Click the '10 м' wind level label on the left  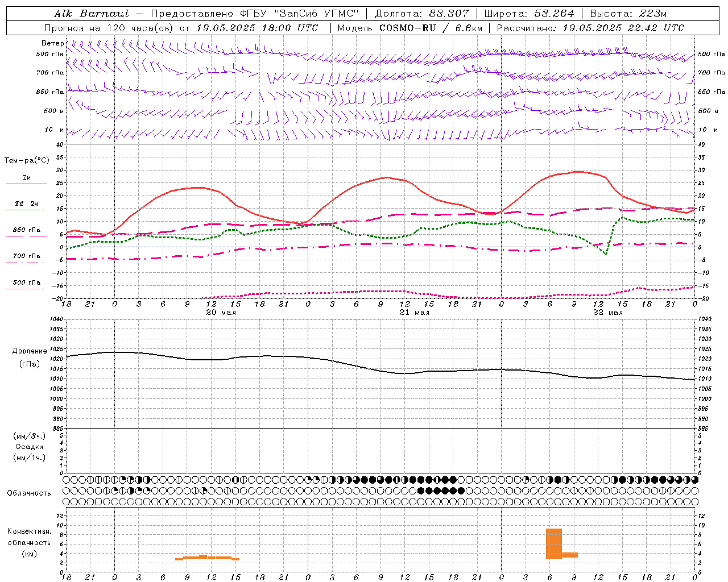tap(55, 130)
